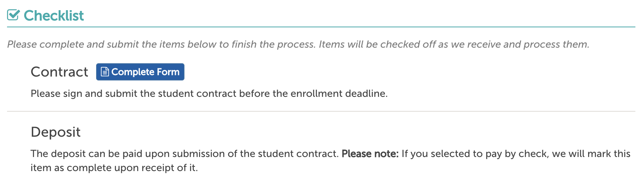This screenshot has width=644, height=182.
Task: Click the Deposit item heading
Action: 55,132
